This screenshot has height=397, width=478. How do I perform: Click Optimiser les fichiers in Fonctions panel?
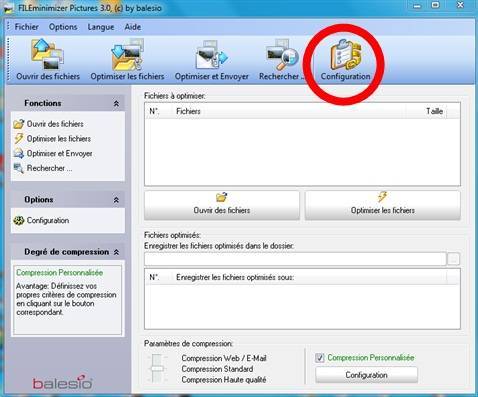(x=52, y=139)
